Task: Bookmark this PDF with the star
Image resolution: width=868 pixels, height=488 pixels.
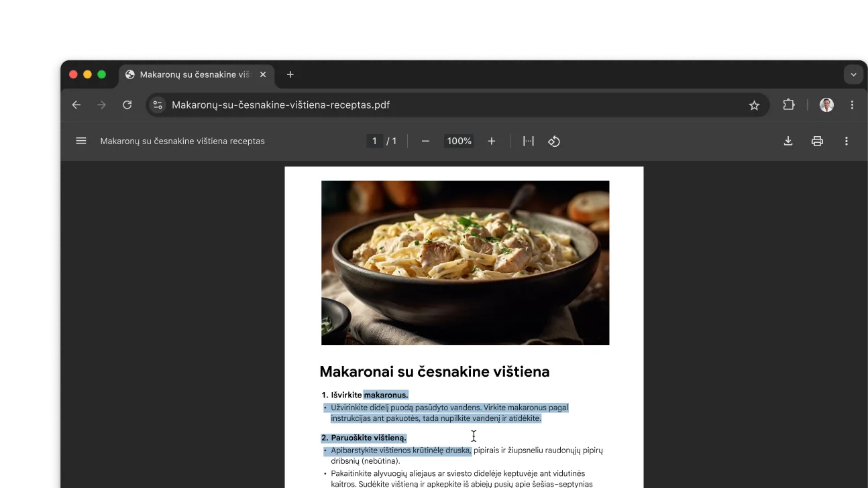Action: (x=754, y=105)
